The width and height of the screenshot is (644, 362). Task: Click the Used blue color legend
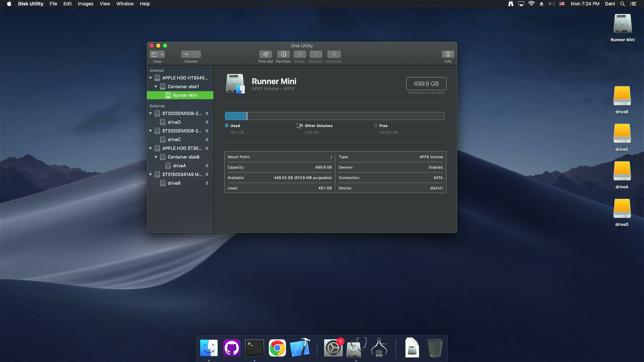point(227,125)
